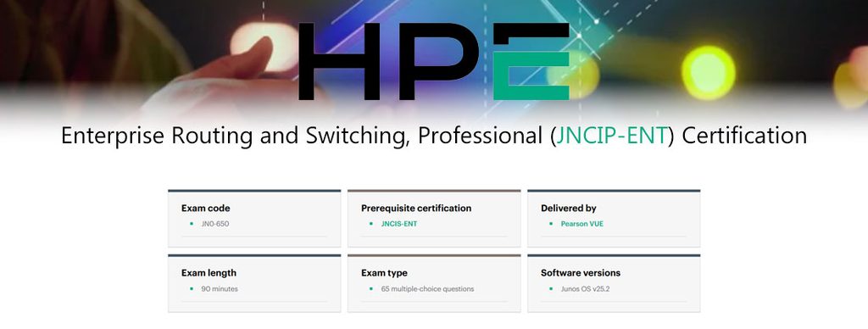Click the "Exam code" card heading
868x329 pixels.
coord(205,209)
